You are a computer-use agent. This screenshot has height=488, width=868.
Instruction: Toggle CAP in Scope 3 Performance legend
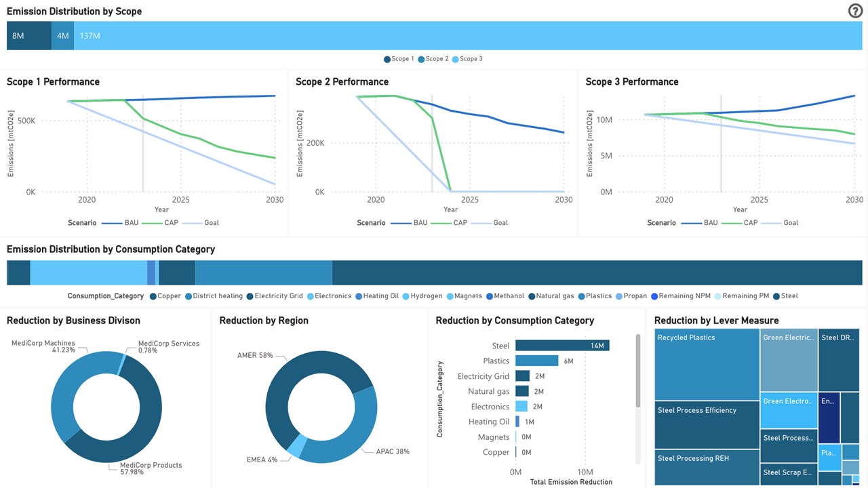coord(740,222)
